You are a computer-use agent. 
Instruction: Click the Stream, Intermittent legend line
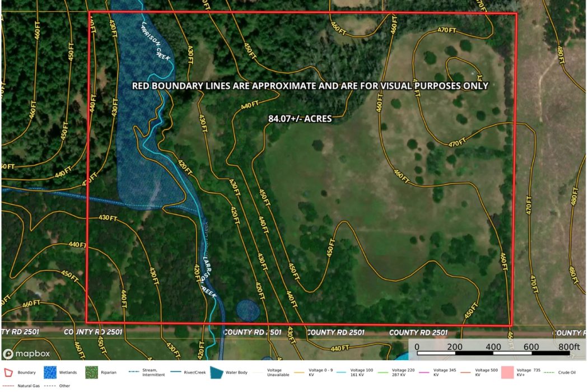134,371
